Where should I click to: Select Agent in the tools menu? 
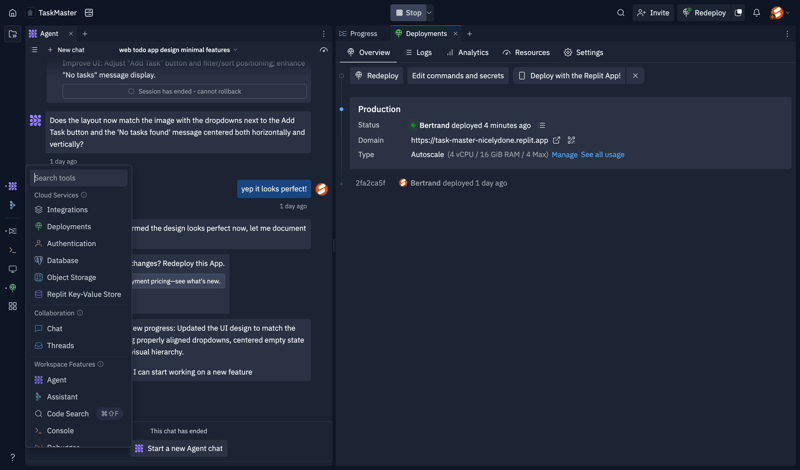[x=79, y=380]
